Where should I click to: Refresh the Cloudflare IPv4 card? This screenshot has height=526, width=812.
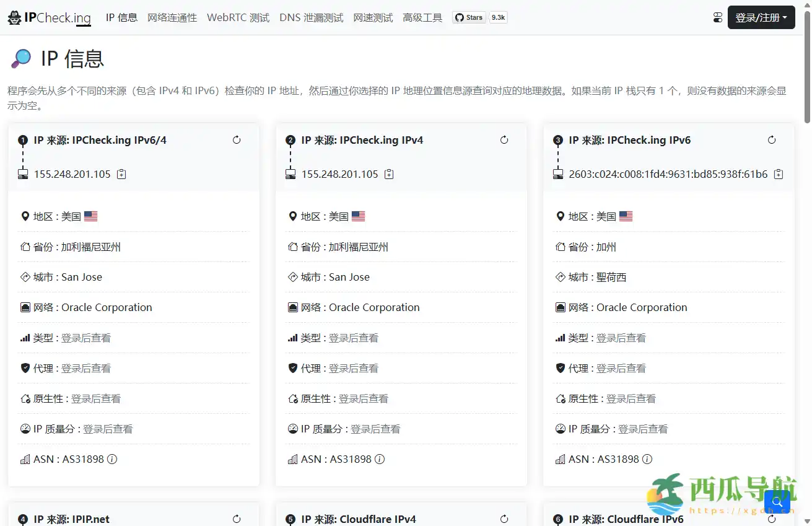[504, 519]
